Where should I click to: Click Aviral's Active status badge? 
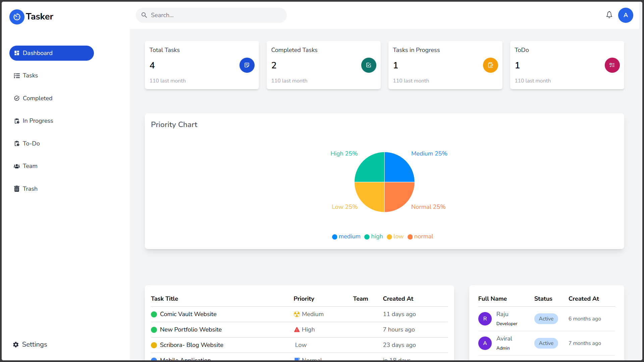(546, 343)
